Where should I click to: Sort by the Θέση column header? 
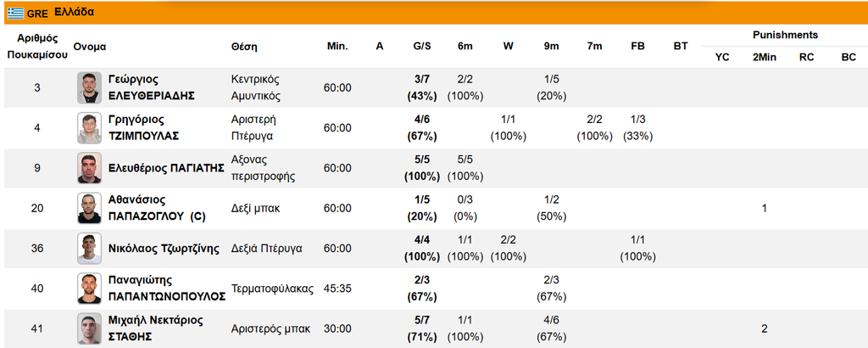pyautogui.click(x=244, y=47)
